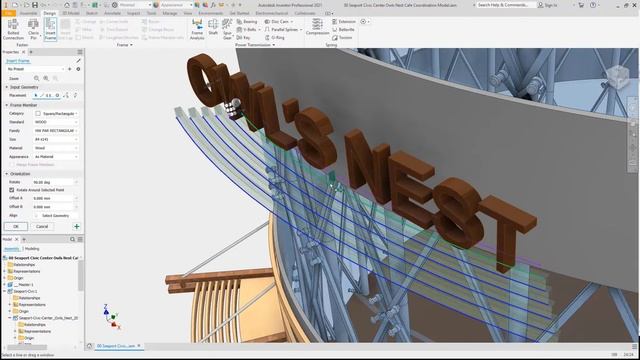Open the Bolted Connection tool
640x360 pixels.
(13, 29)
